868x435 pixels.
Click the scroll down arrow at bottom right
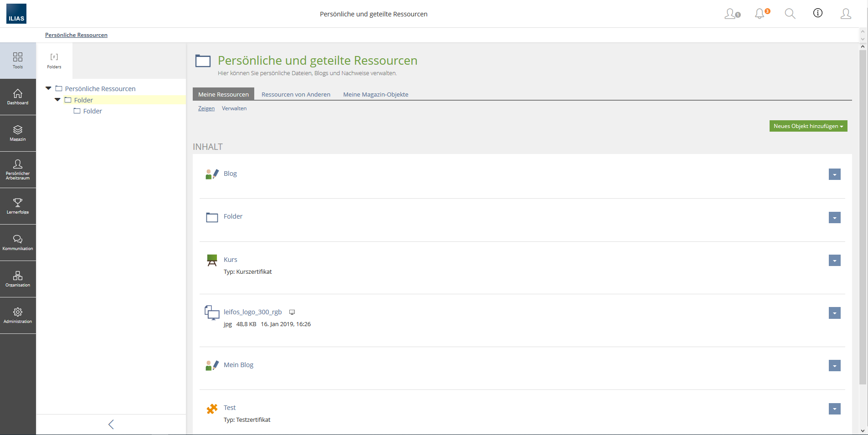point(863,430)
